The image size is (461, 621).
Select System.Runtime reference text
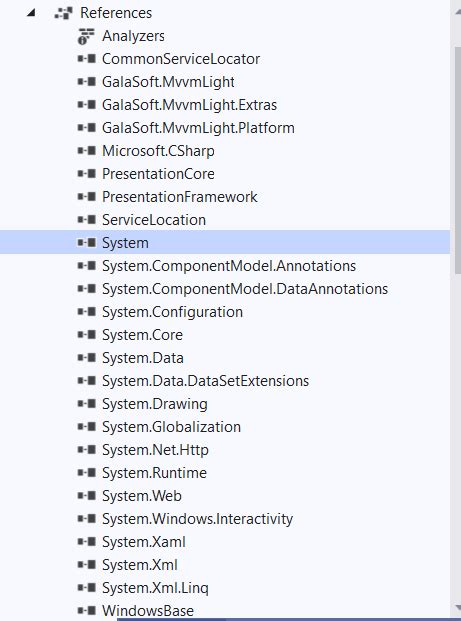[x=154, y=472]
